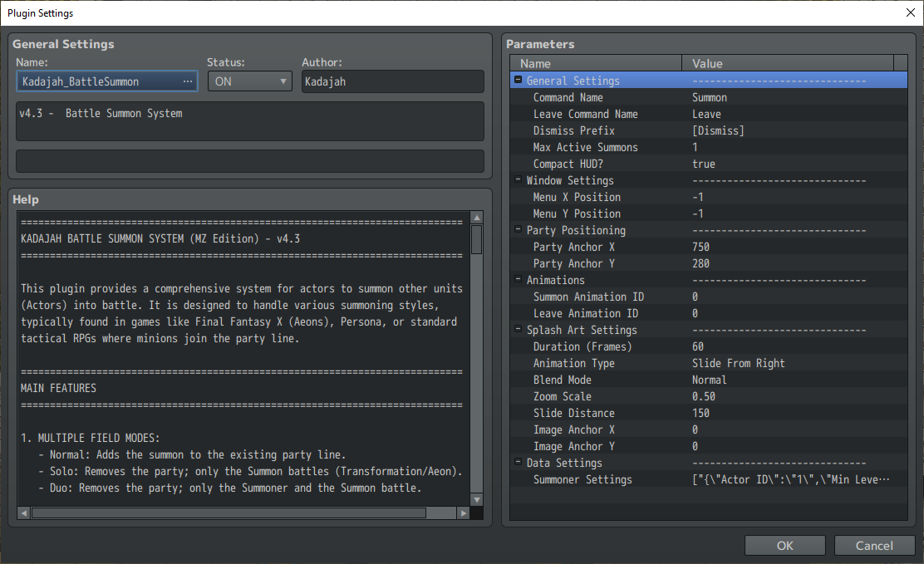Click the Value column header in Parameters
This screenshot has width=924, height=564.
(788, 63)
